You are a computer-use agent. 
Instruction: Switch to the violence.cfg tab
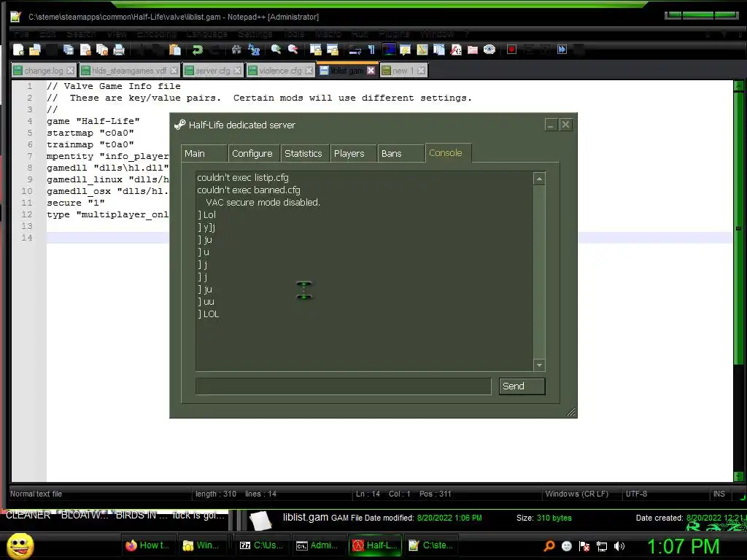[280, 71]
